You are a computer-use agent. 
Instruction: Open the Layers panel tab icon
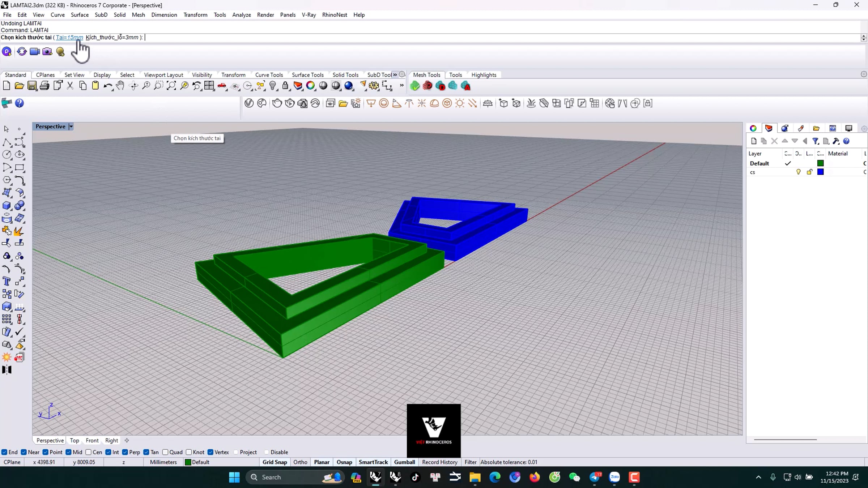point(769,128)
